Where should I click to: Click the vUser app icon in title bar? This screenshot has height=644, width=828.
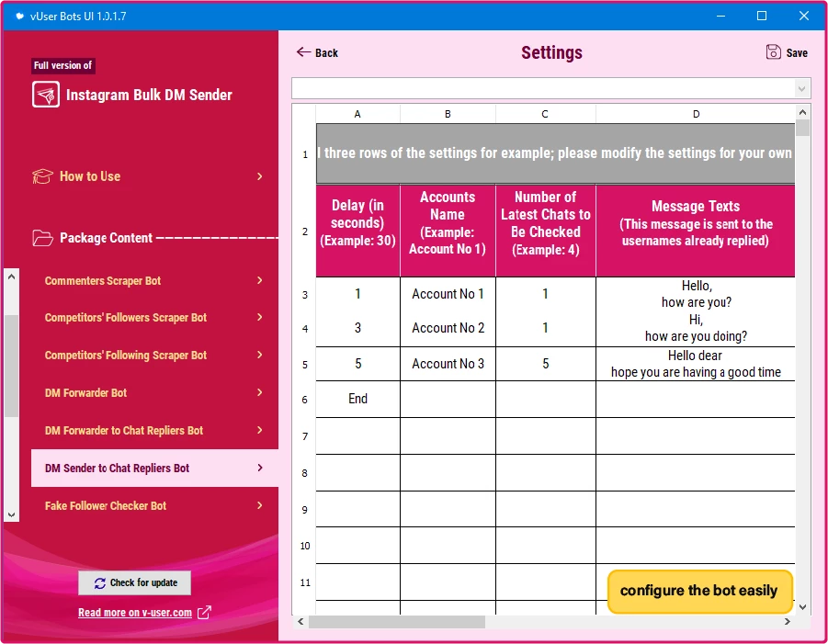coord(19,16)
